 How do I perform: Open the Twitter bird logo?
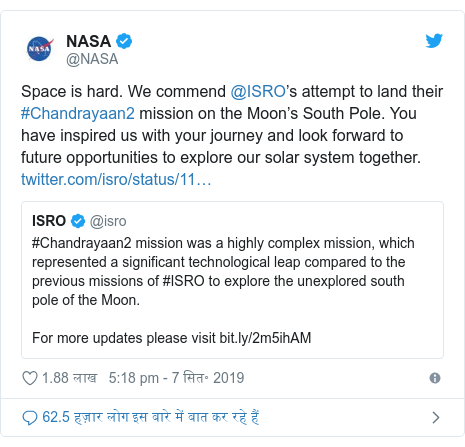click(434, 41)
